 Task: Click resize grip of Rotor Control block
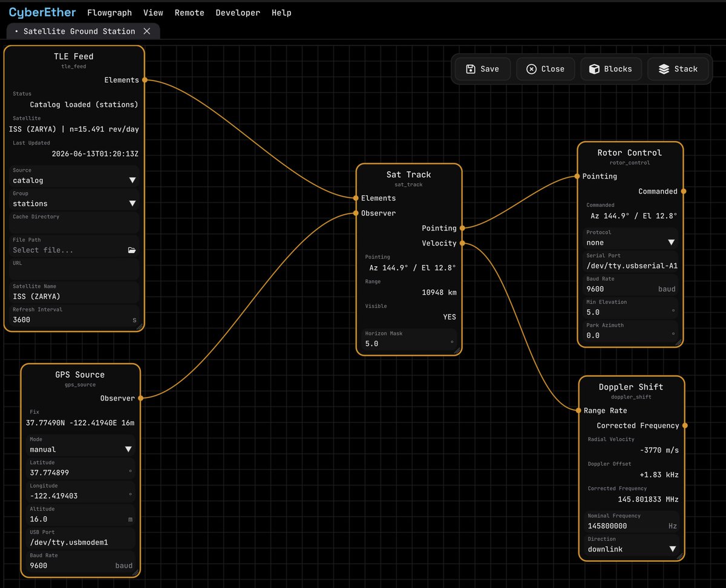(678, 342)
